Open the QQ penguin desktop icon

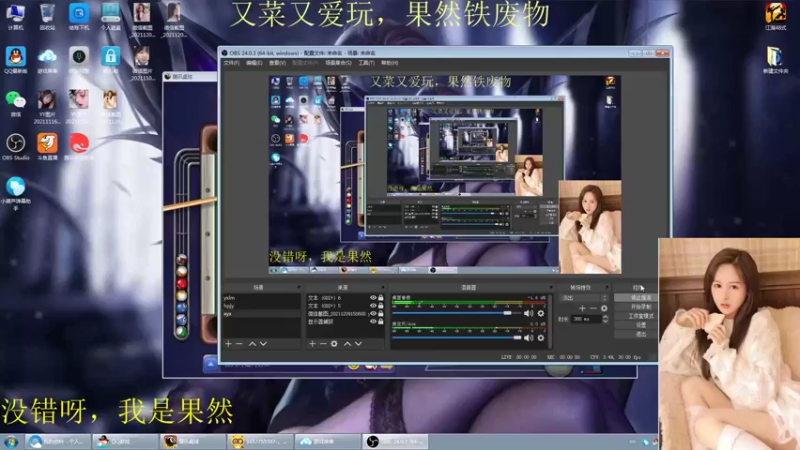[15, 58]
